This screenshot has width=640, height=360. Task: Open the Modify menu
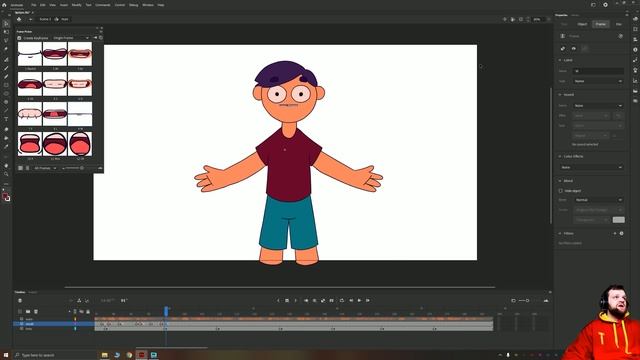(76, 5)
